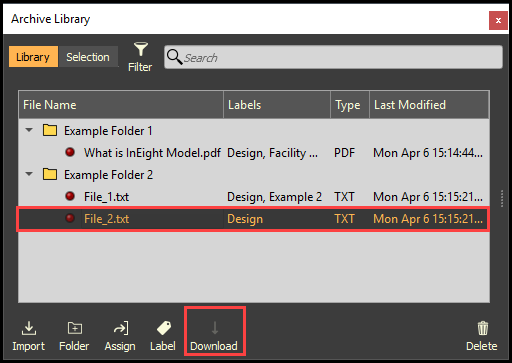Image resolution: width=512 pixels, height=363 pixels.
Task: Select the Example Folder 1 row
Action: coord(254,131)
